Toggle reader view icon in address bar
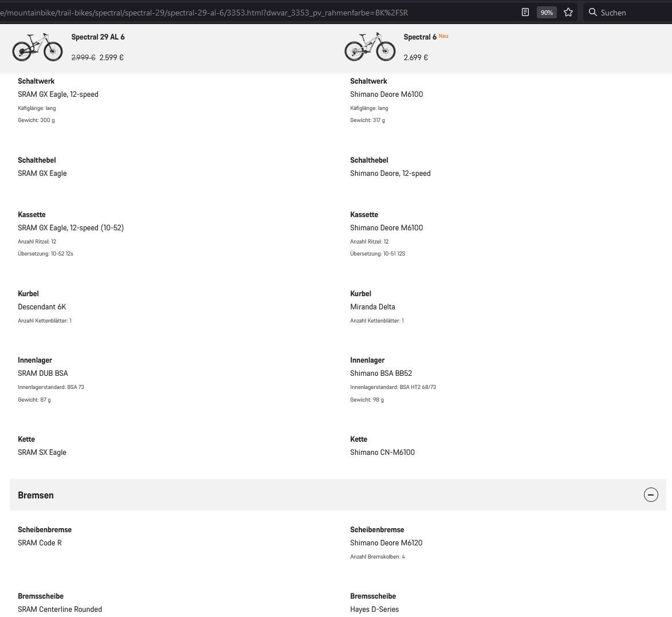This screenshot has width=672, height=617. pyautogui.click(x=525, y=12)
